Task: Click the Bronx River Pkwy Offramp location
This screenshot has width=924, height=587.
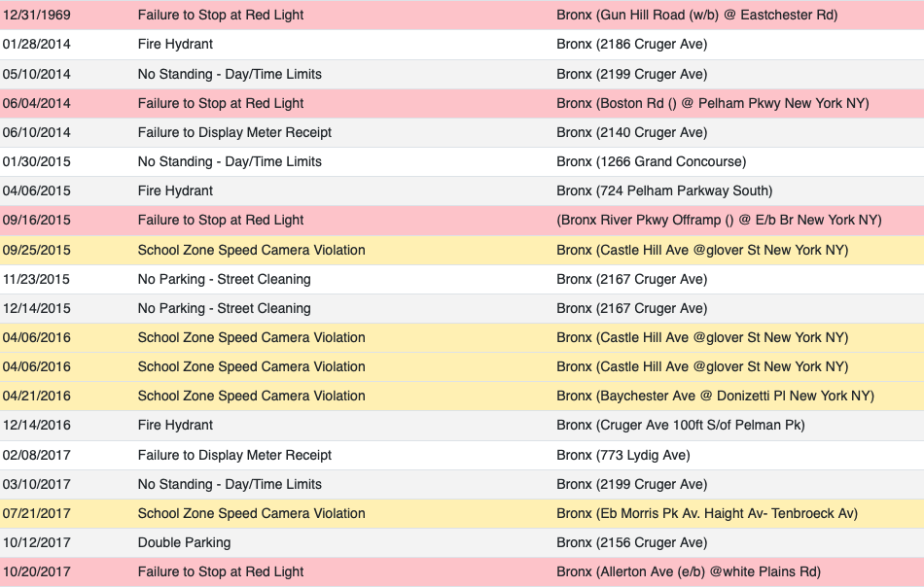Action: [x=719, y=220]
